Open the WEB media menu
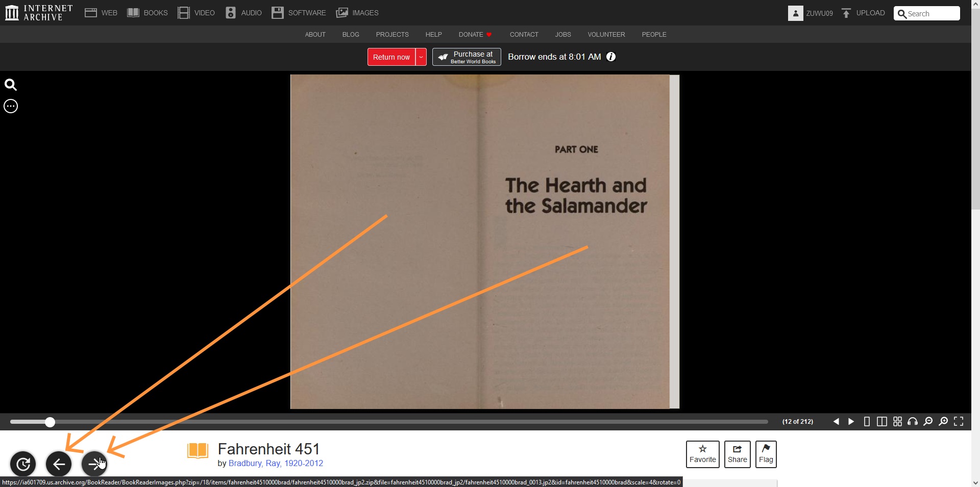980x487 pixels. tap(101, 13)
